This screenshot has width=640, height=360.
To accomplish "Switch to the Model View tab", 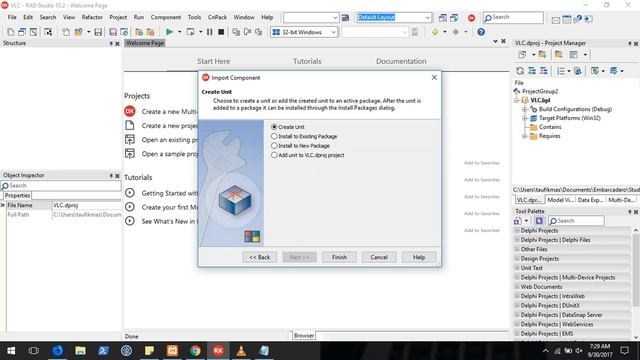I will pos(560,200).
